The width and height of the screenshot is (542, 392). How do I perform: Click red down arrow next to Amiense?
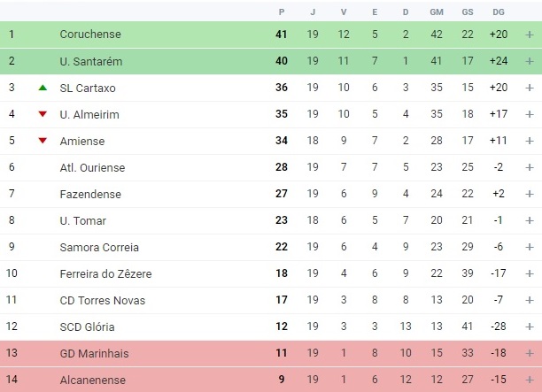(43, 141)
